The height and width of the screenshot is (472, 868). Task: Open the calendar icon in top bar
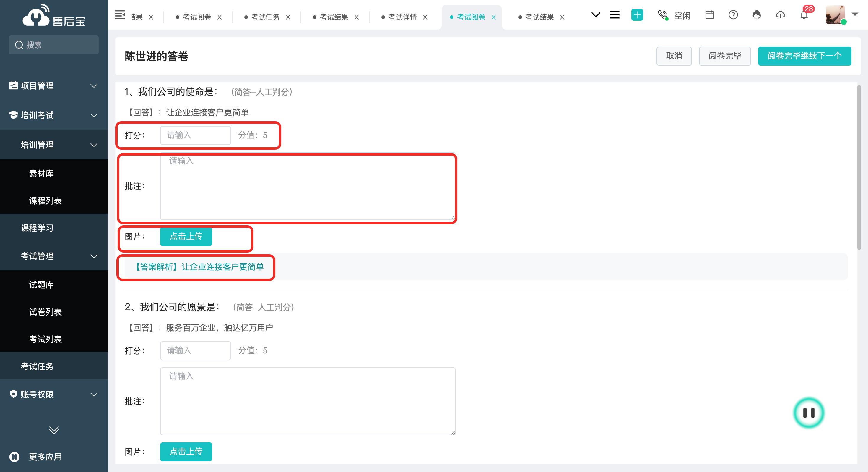(709, 15)
